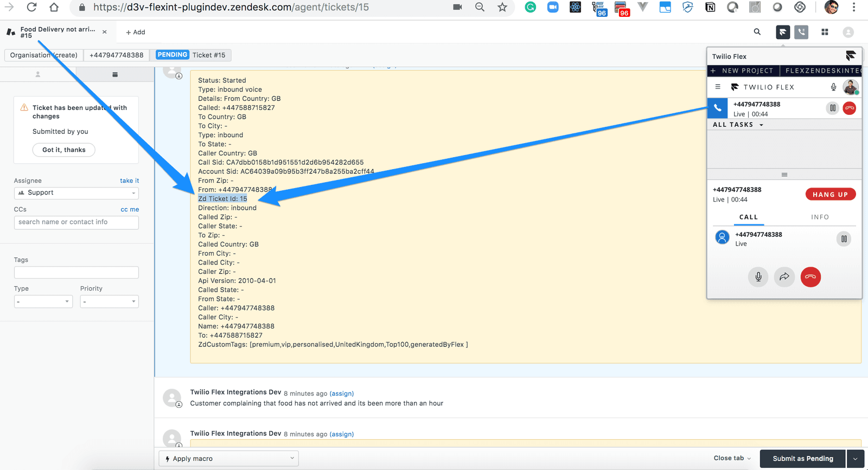The height and width of the screenshot is (470, 868).
Task: Open the Assignee Support dropdown
Action: pyautogui.click(x=76, y=193)
